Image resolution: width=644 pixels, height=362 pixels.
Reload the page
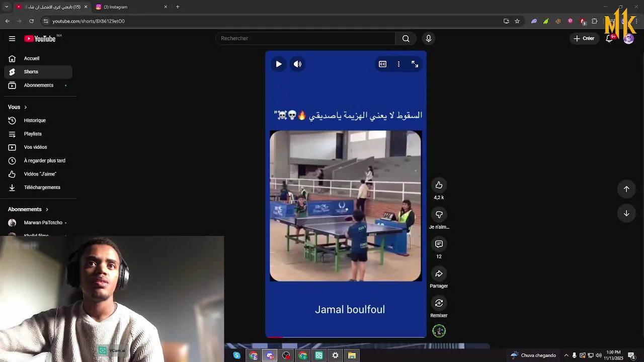pos(31,21)
